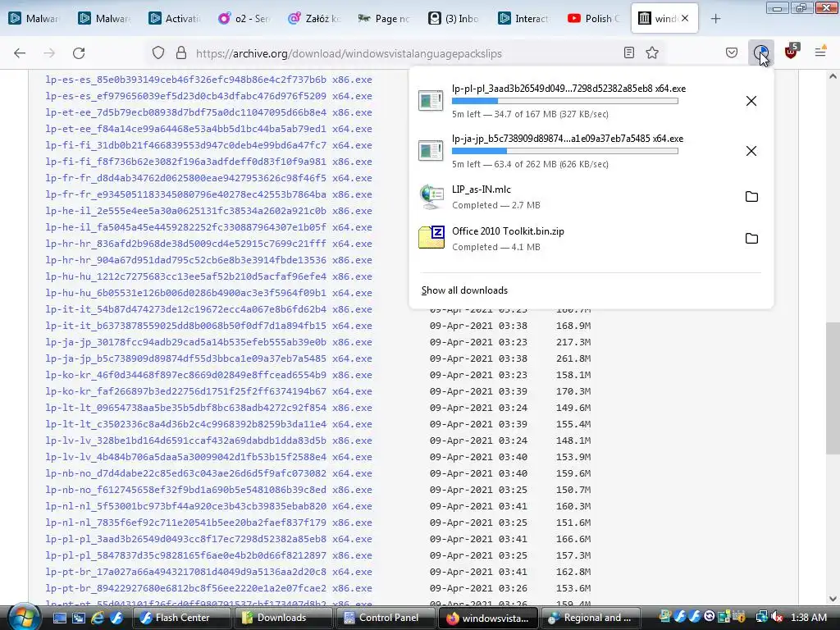The width and height of the screenshot is (840, 630).
Task: Open the uBlock Origin extension icon
Action: point(792,52)
